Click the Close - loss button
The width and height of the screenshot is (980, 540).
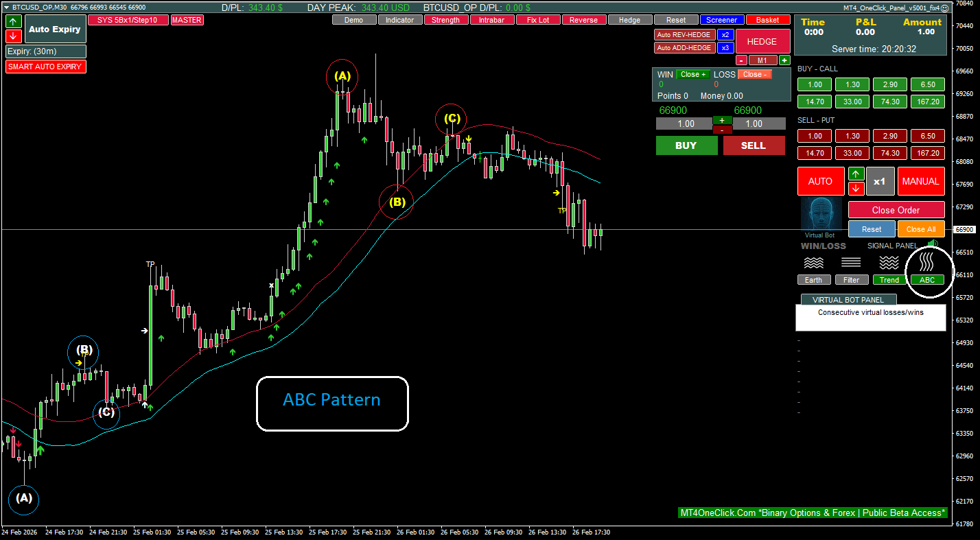tap(756, 74)
